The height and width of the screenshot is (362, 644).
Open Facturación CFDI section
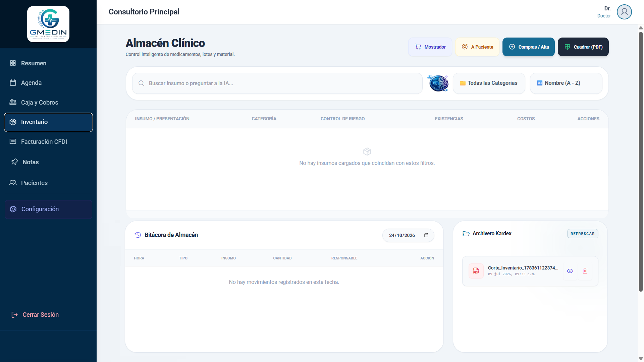pos(48,141)
